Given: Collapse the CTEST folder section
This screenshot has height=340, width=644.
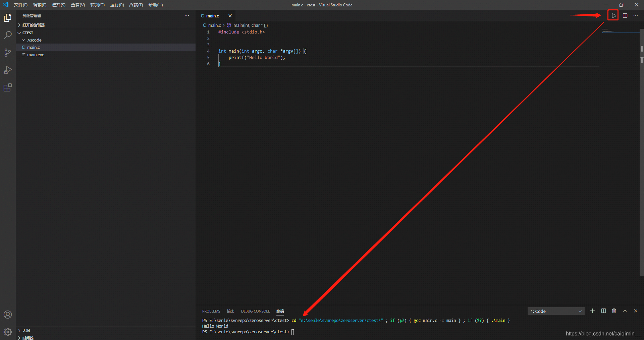Looking at the screenshot, I should click(x=106, y=33).
